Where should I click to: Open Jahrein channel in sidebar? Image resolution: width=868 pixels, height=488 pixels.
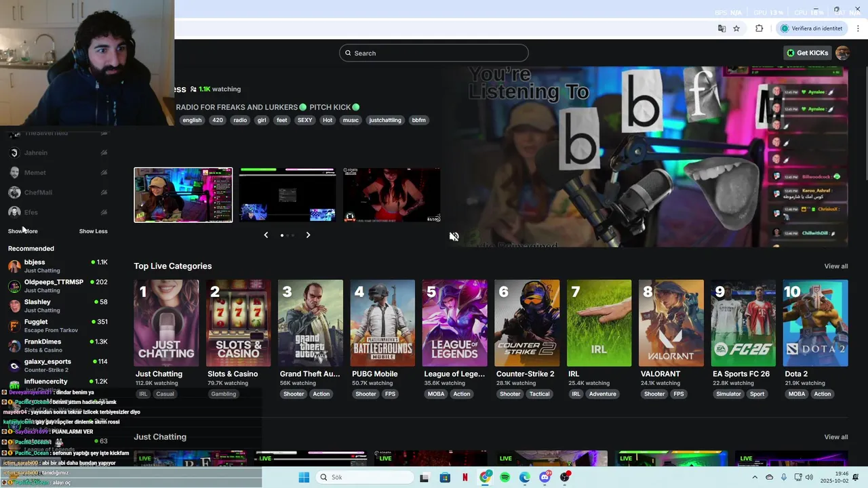pyautogui.click(x=58, y=153)
